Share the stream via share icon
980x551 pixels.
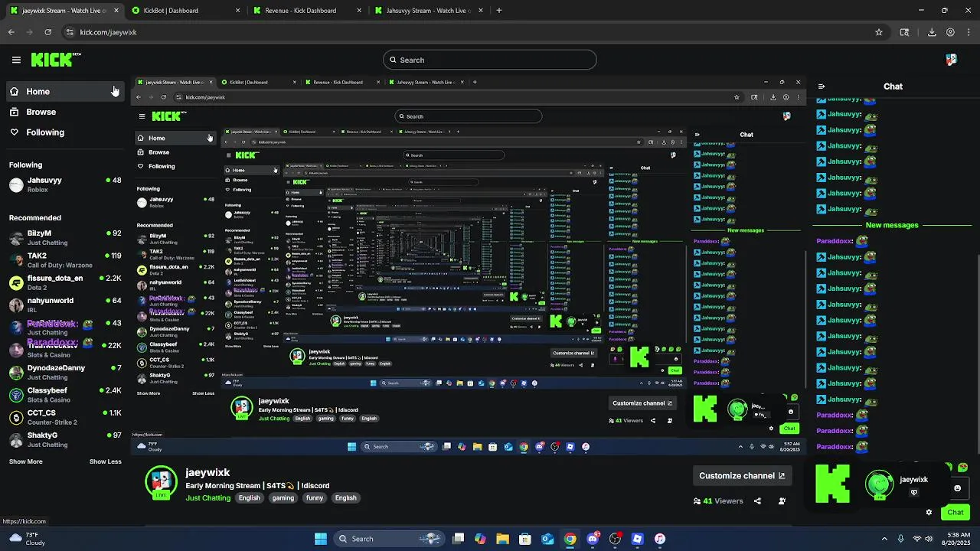pyautogui.click(x=757, y=501)
